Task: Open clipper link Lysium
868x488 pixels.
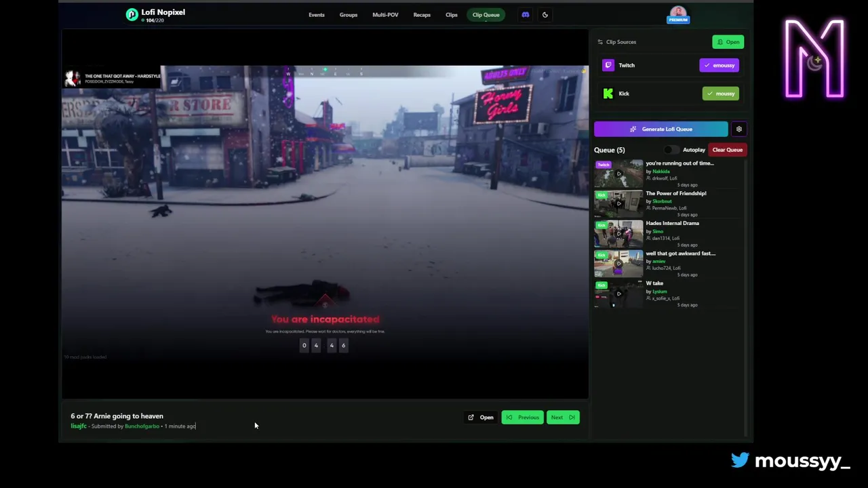Action: point(660,291)
